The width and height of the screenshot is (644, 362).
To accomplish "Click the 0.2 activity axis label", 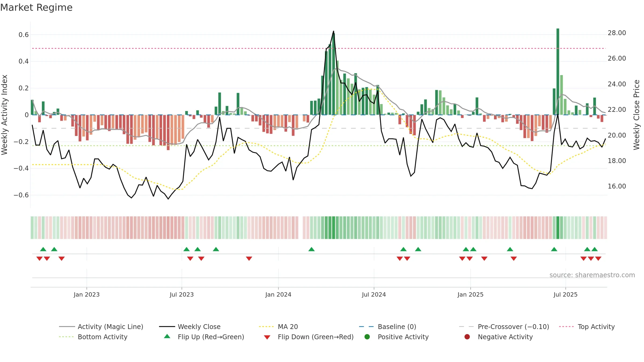I will pos(24,88).
